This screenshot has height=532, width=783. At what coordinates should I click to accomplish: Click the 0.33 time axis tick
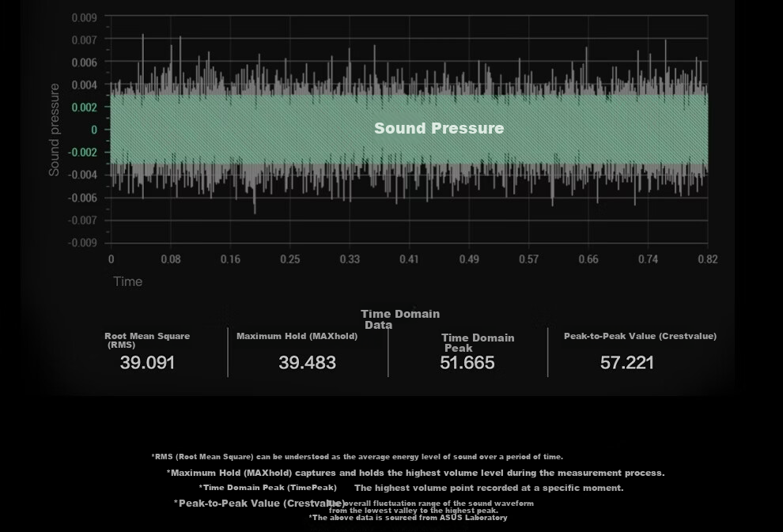pyautogui.click(x=350, y=259)
